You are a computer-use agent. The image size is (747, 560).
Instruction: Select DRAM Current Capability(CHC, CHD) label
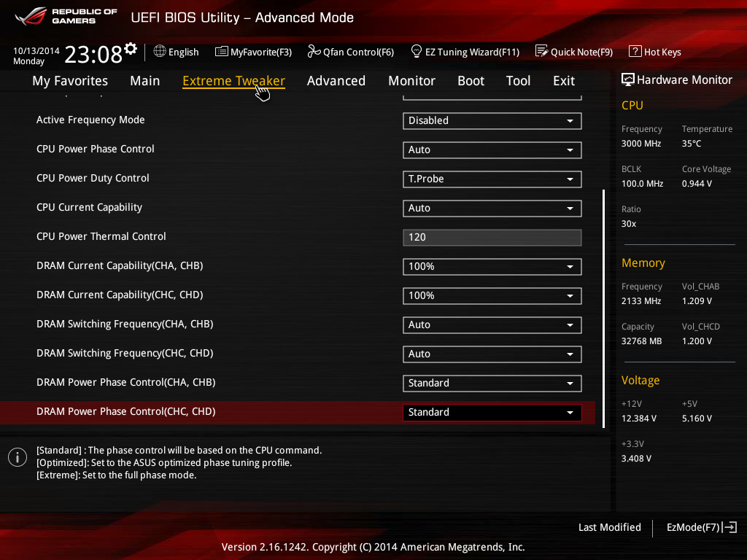click(x=120, y=295)
